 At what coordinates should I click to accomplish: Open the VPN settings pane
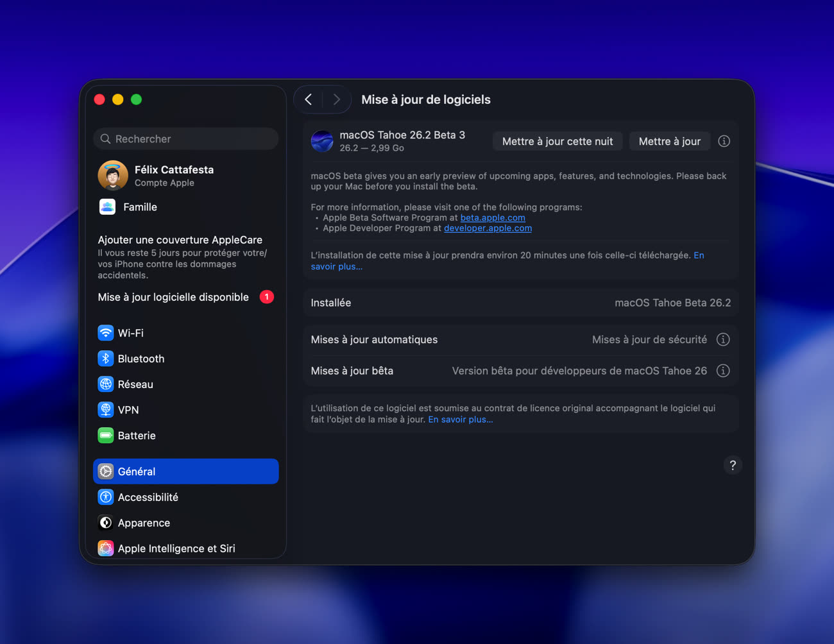click(x=128, y=410)
